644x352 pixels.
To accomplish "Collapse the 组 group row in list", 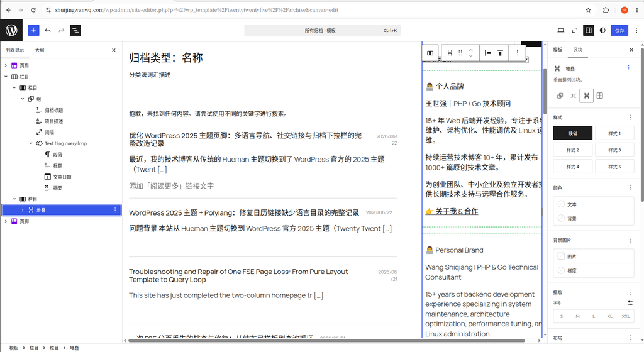I will tap(23, 99).
